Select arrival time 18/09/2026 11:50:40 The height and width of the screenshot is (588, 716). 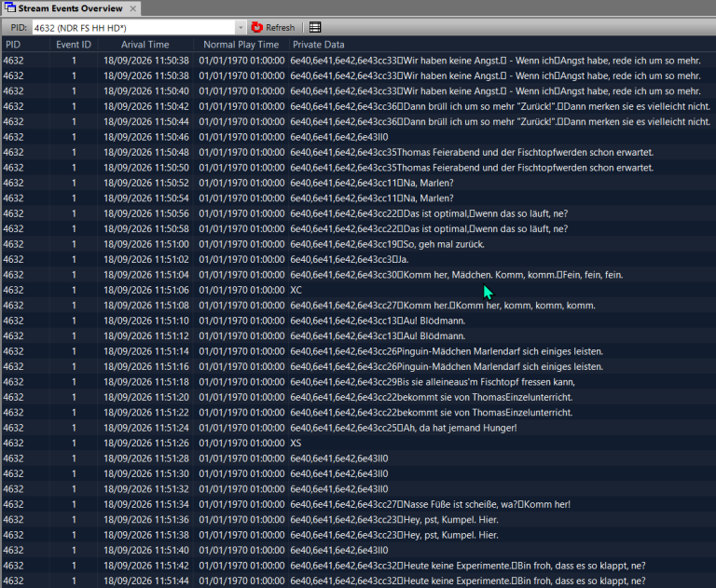[146, 91]
